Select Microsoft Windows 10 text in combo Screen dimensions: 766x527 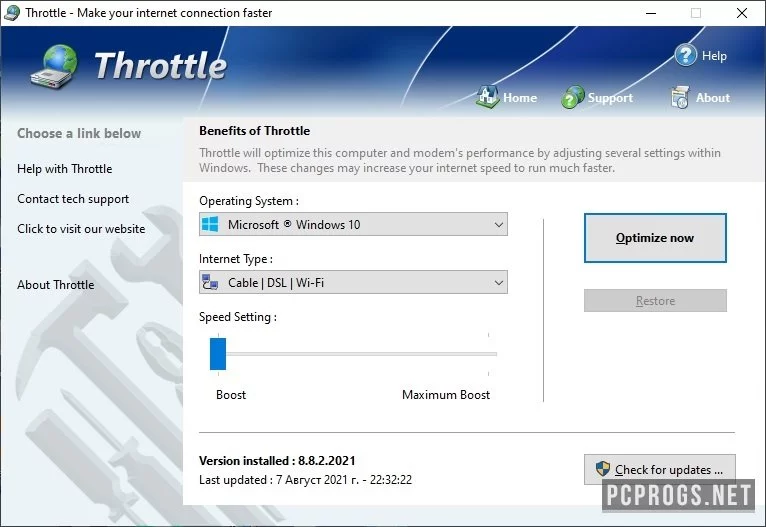pos(294,225)
